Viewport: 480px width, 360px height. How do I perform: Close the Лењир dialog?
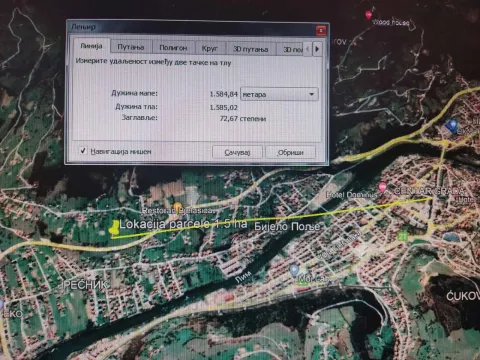coord(321,31)
